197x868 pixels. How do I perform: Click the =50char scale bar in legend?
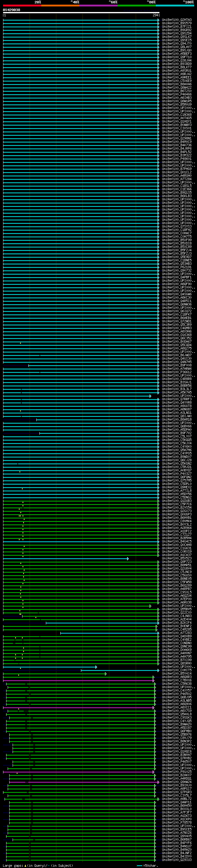tap(139, 866)
